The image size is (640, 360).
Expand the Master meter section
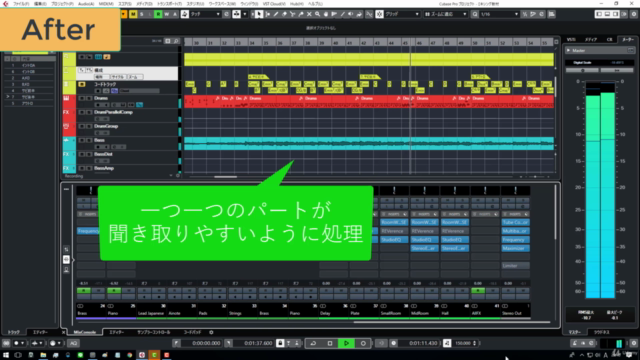coord(568,51)
